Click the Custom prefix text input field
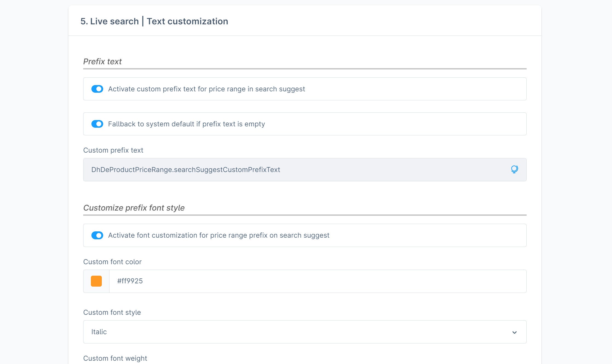The width and height of the screenshot is (612, 364). (x=305, y=170)
